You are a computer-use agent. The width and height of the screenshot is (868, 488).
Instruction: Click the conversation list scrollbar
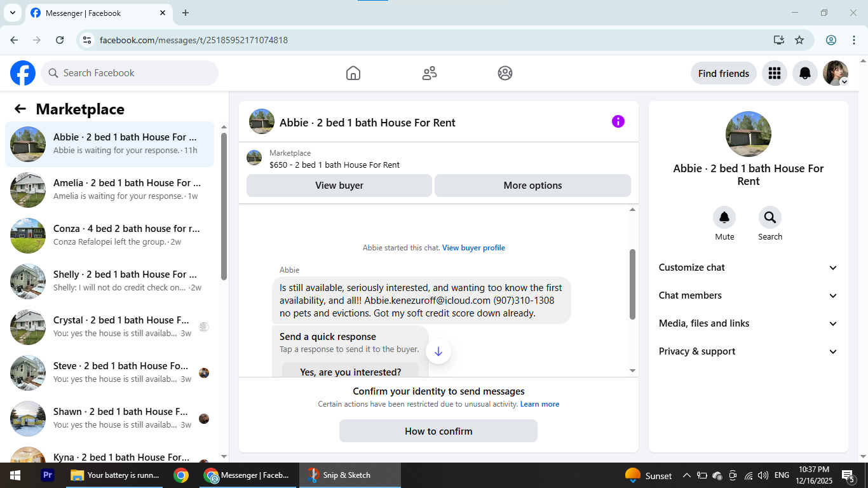tap(224, 207)
